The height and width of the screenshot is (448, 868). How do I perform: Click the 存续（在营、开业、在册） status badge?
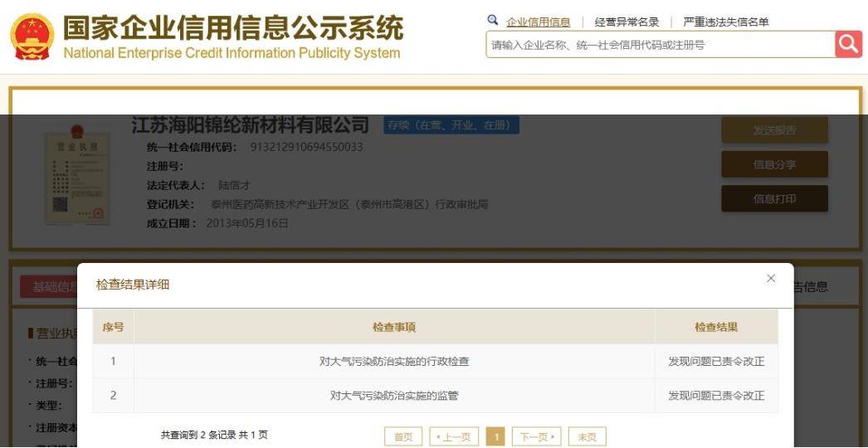click(x=451, y=125)
